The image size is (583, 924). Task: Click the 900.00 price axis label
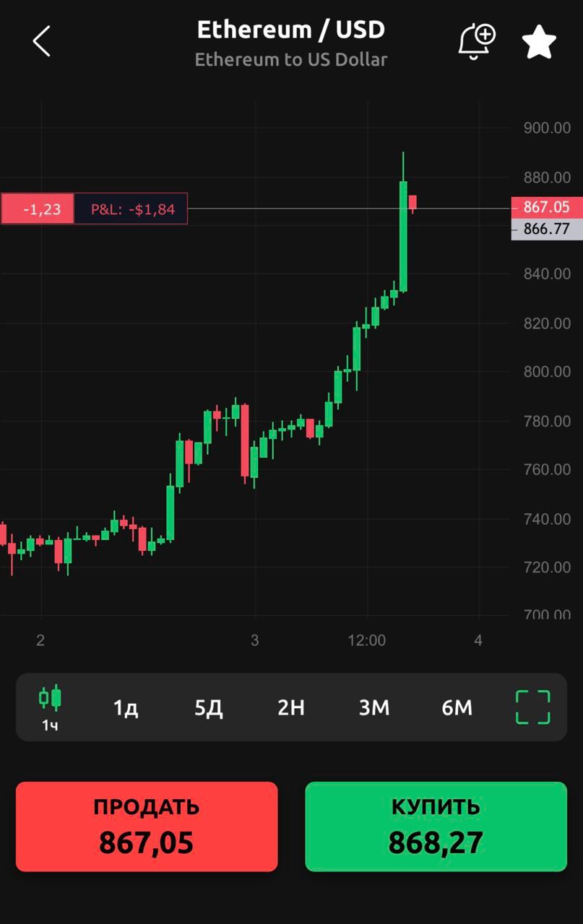[x=547, y=128]
